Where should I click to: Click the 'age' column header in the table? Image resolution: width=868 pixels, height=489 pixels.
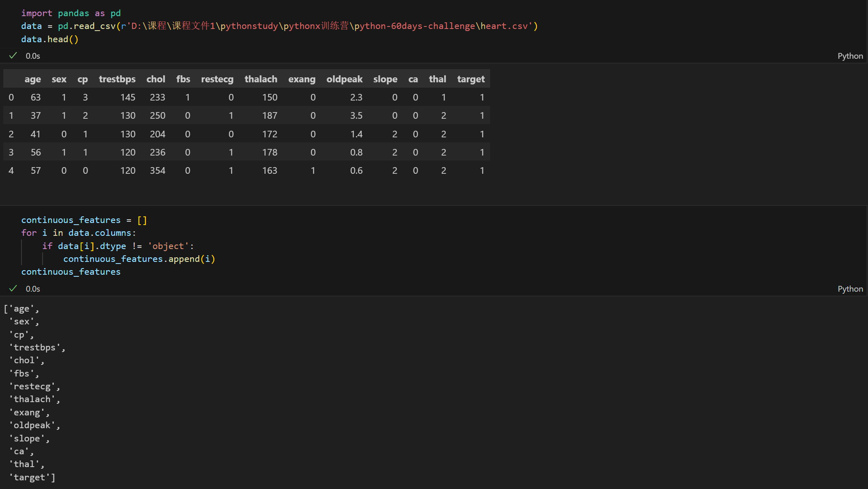coord(32,79)
